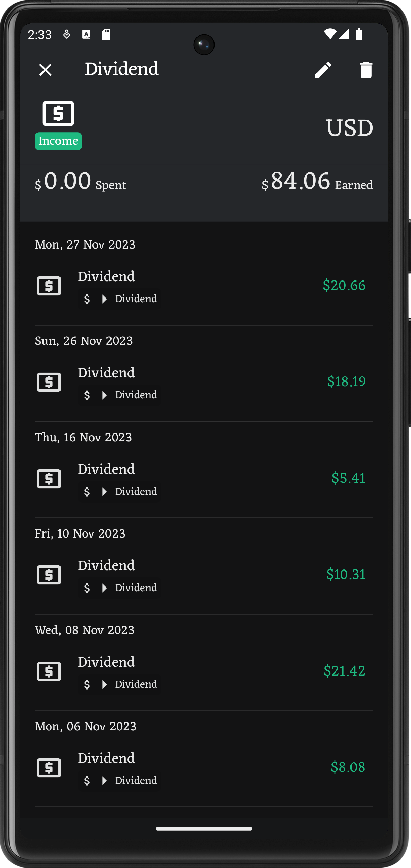Tap the money icon on the $20.66 transaction
Screen dimensions: 411x868
point(49,286)
